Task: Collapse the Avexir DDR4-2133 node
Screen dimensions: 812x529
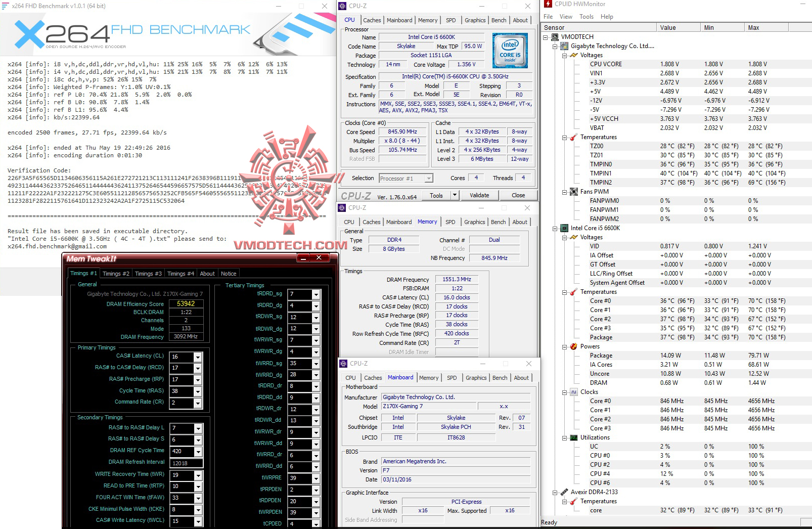Action: click(x=555, y=492)
